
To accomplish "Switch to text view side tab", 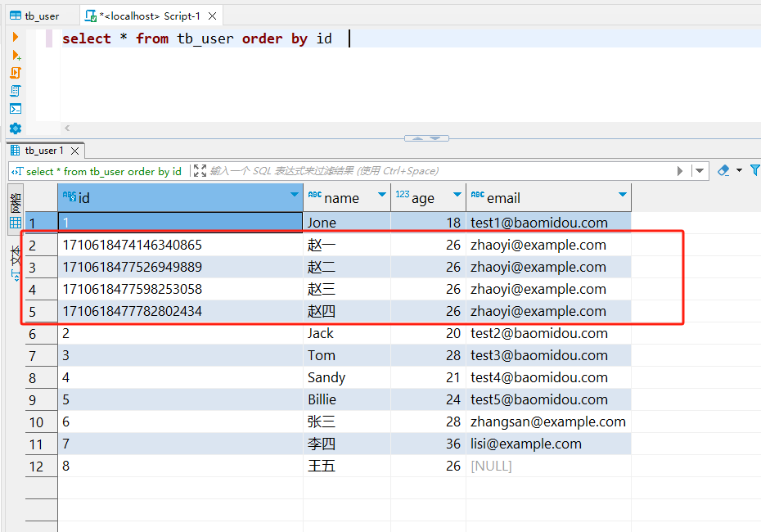I will [x=16, y=262].
